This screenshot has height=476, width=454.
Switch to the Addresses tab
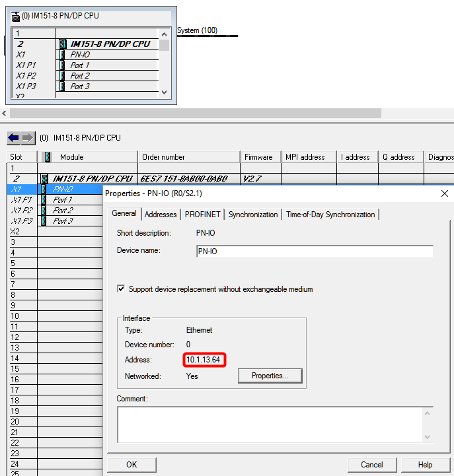161,215
